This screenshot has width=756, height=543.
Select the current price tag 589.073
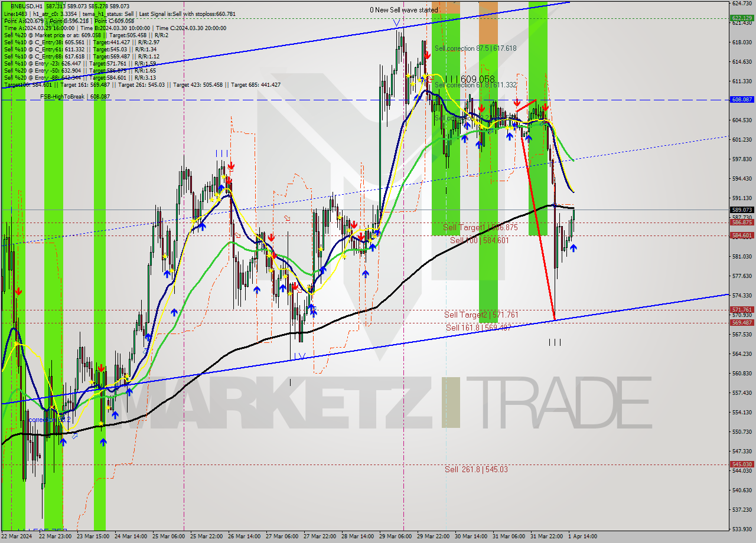pos(742,210)
